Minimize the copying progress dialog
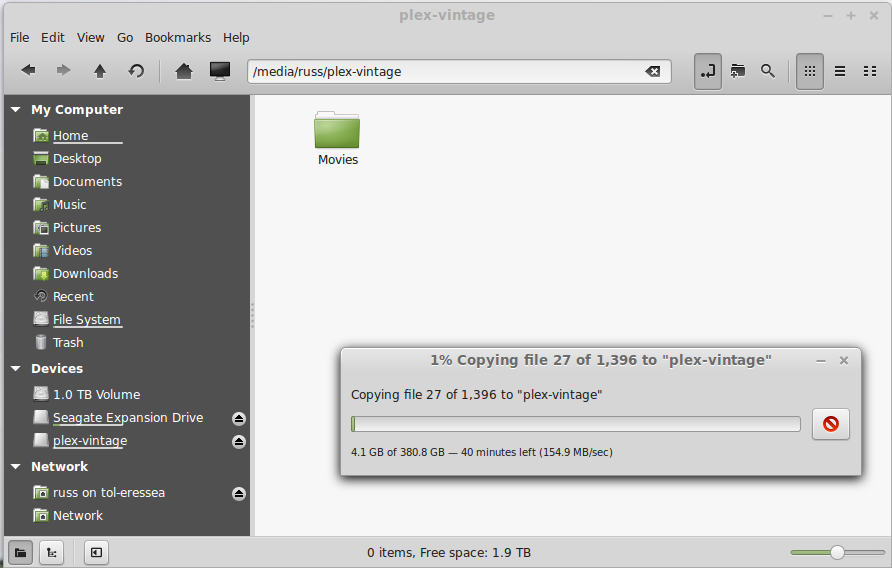The height and width of the screenshot is (568, 892). coord(820,361)
